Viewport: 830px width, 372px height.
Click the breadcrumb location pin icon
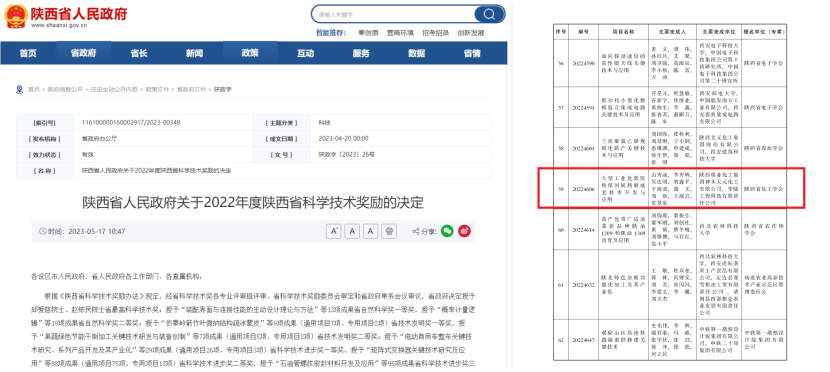(x=20, y=89)
